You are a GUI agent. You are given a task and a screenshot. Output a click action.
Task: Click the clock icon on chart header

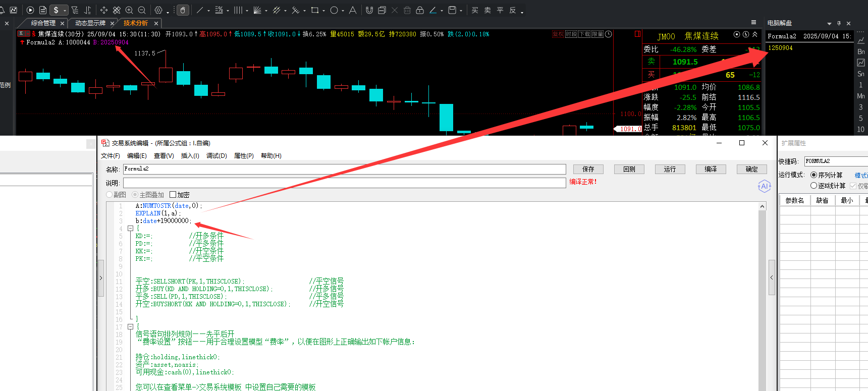609,34
